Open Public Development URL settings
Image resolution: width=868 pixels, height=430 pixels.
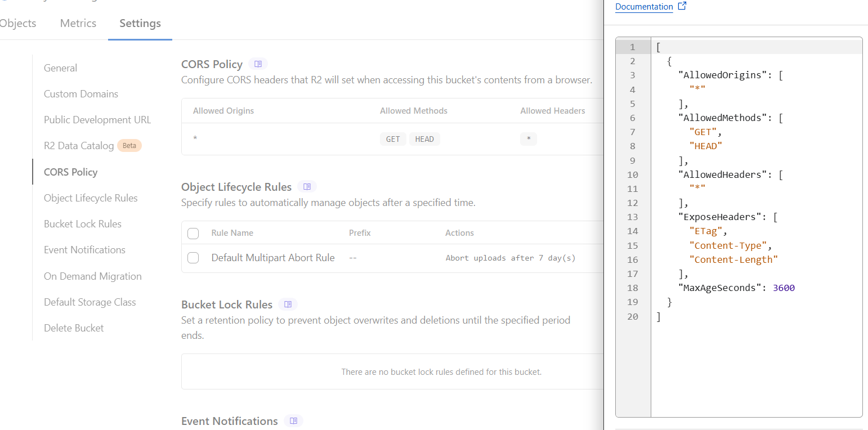pyautogui.click(x=97, y=119)
